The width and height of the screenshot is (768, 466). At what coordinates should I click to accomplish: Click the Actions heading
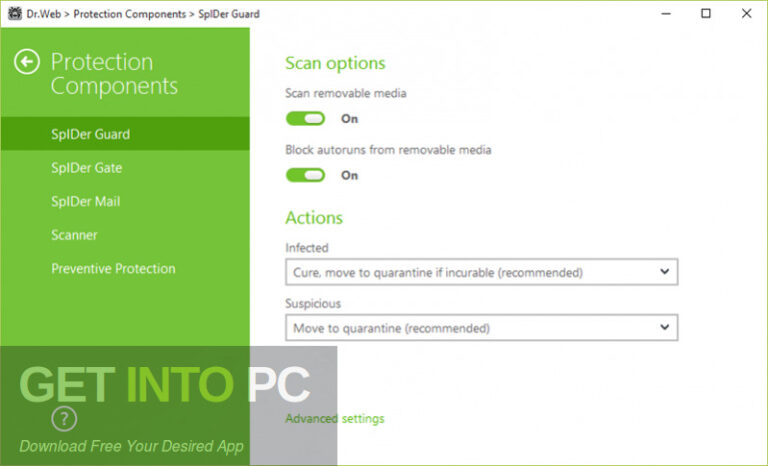[x=314, y=218]
